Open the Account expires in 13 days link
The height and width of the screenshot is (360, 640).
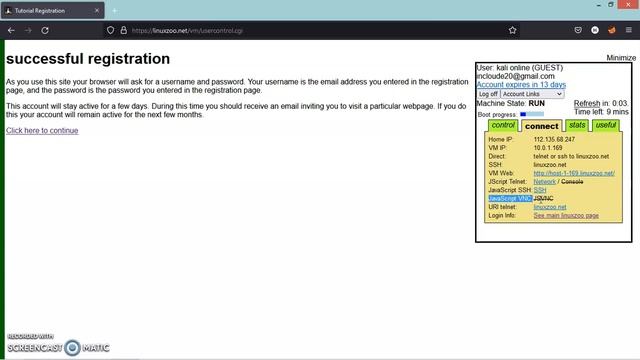pos(521,84)
